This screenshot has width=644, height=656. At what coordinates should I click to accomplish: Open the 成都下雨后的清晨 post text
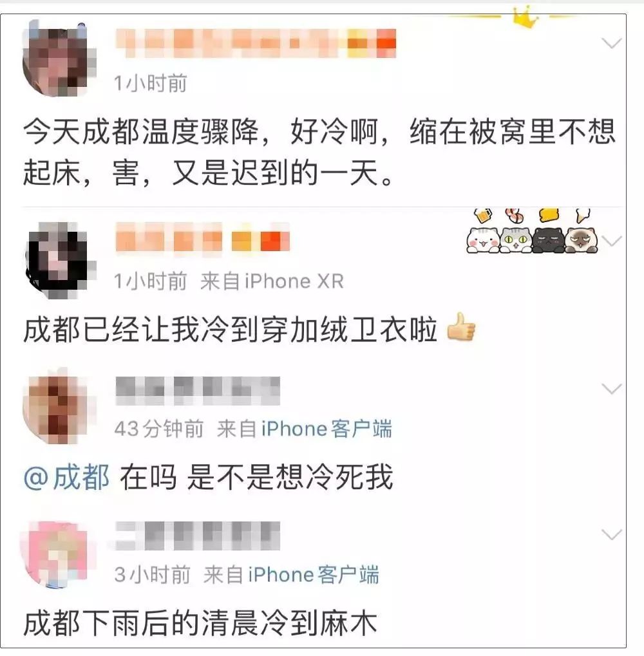point(200,623)
